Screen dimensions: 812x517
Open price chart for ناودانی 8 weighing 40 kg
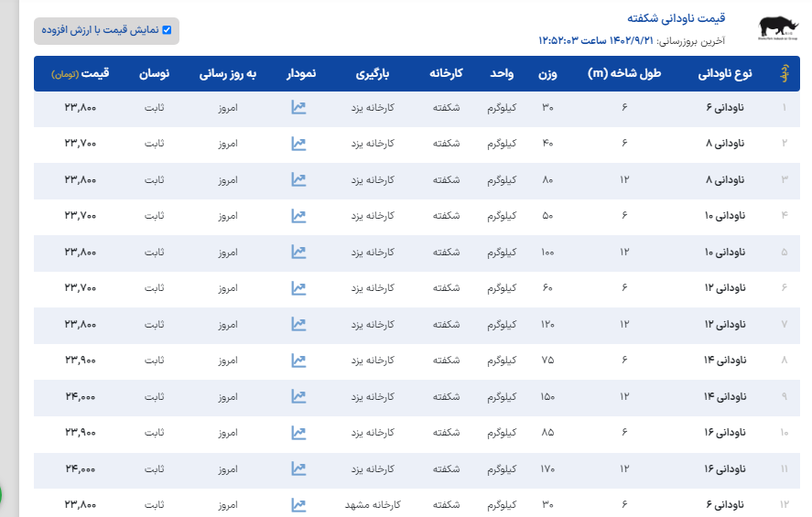[298, 144]
